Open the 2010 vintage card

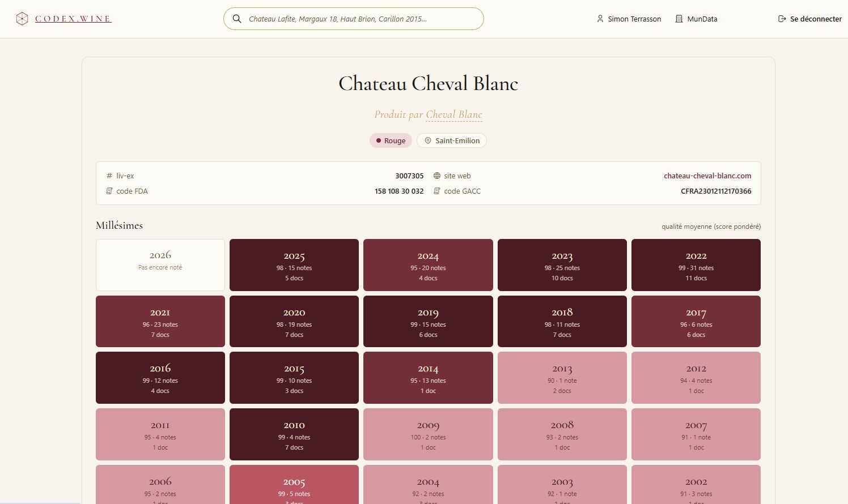[294, 434]
